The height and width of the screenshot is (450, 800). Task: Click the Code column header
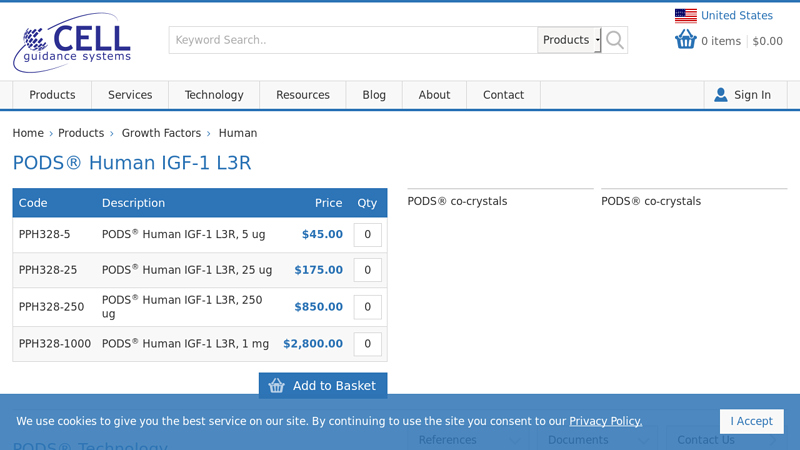[33, 203]
